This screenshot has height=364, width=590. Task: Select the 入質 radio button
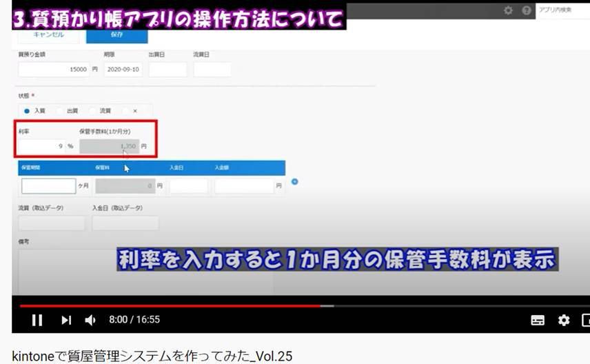coord(27,110)
